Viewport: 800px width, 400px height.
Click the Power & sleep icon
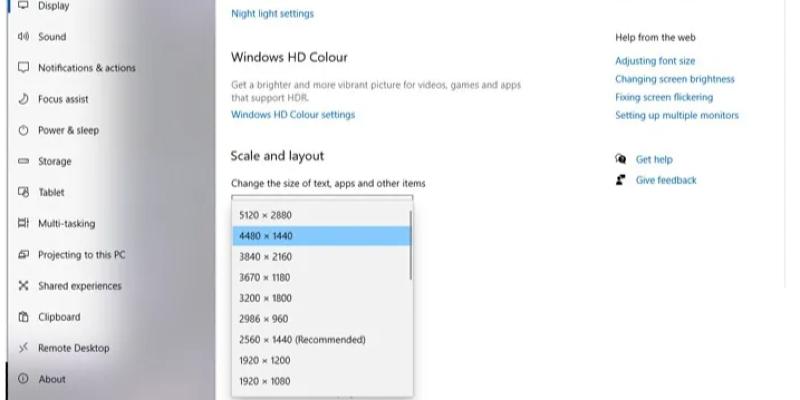(x=23, y=130)
